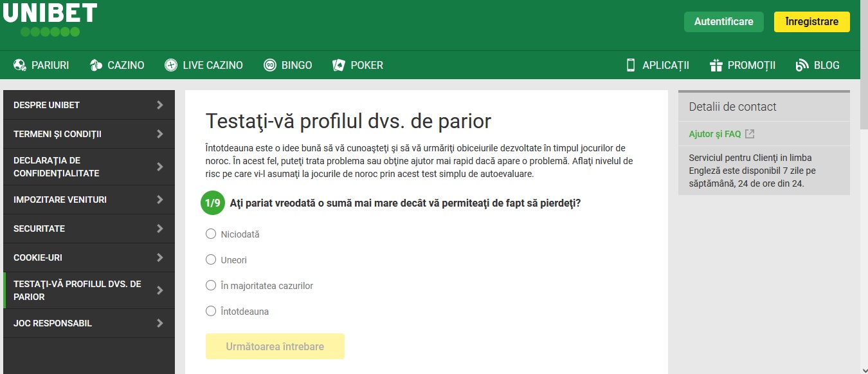868x374 pixels.
Task: Click the 1/9 question progress badge
Action: [212, 203]
